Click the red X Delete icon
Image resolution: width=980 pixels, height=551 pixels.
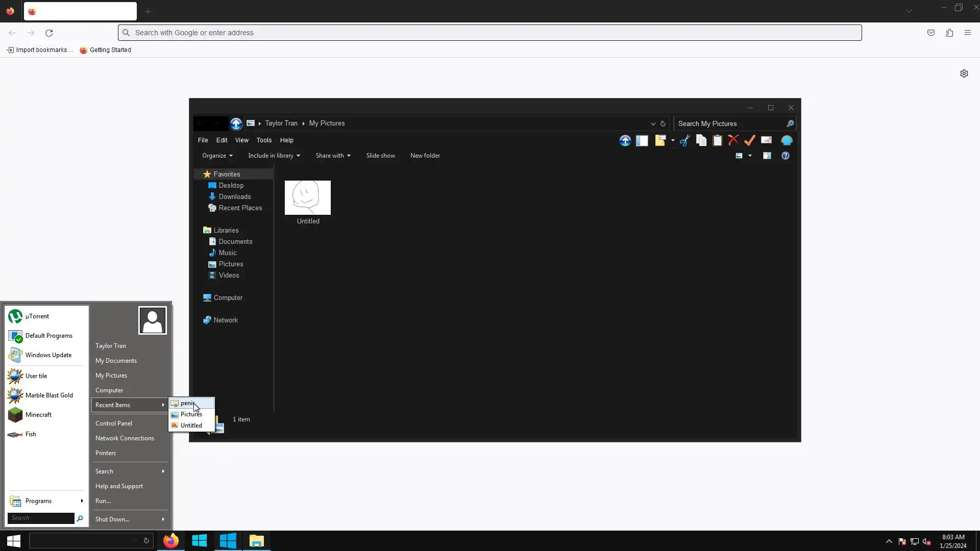pyautogui.click(x=733, y=140)
